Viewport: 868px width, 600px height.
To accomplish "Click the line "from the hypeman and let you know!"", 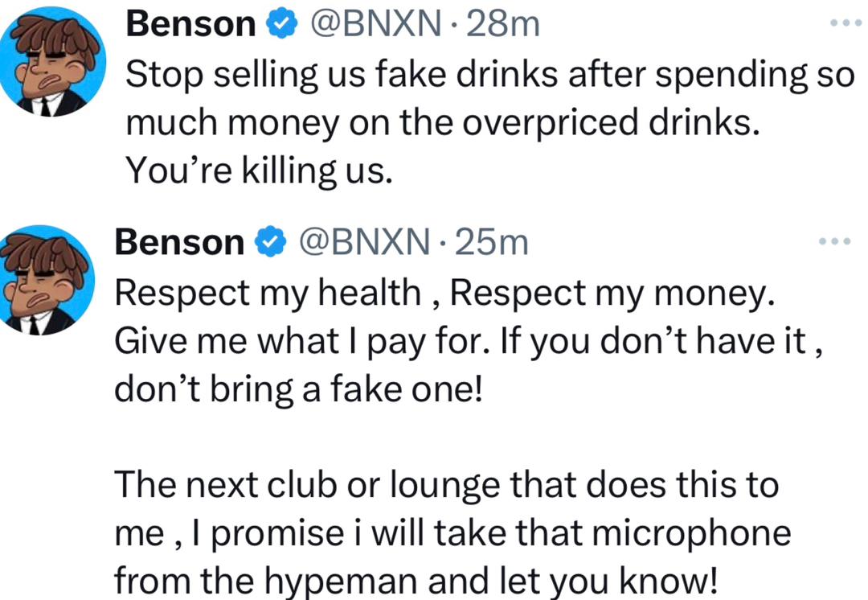I will coord(415,581).
